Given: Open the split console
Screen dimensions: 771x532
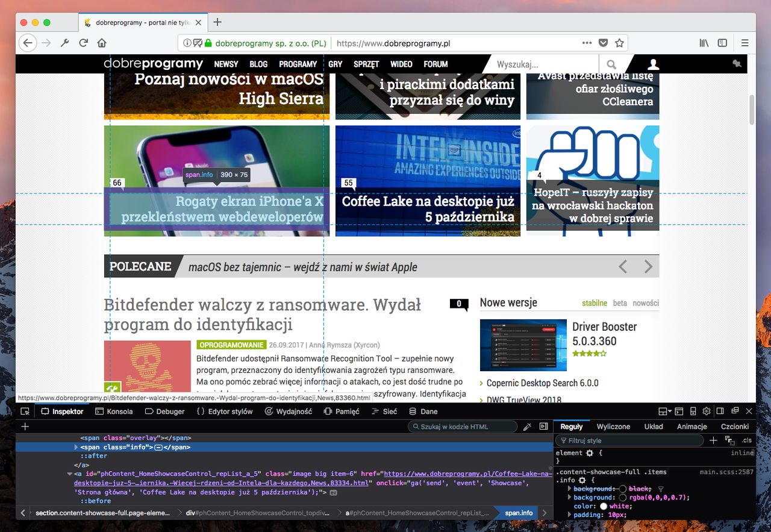Looking at the screenshot, I should (x=679, y=412).
